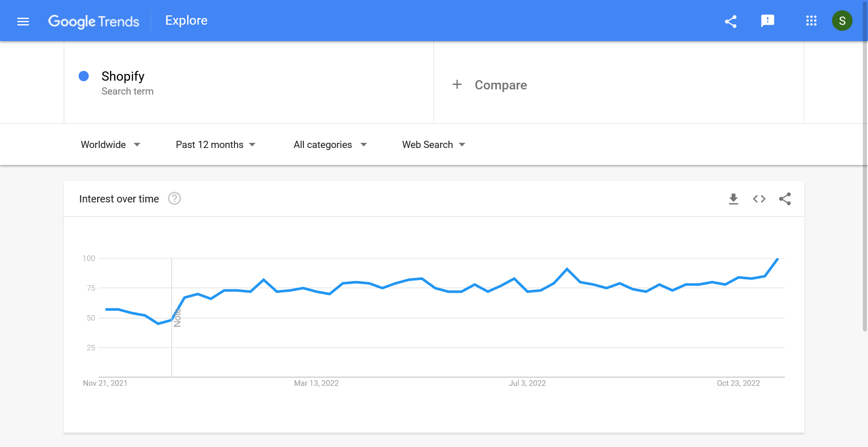
Task: Change the Past 12 months time range
Action: pos(214,144)
